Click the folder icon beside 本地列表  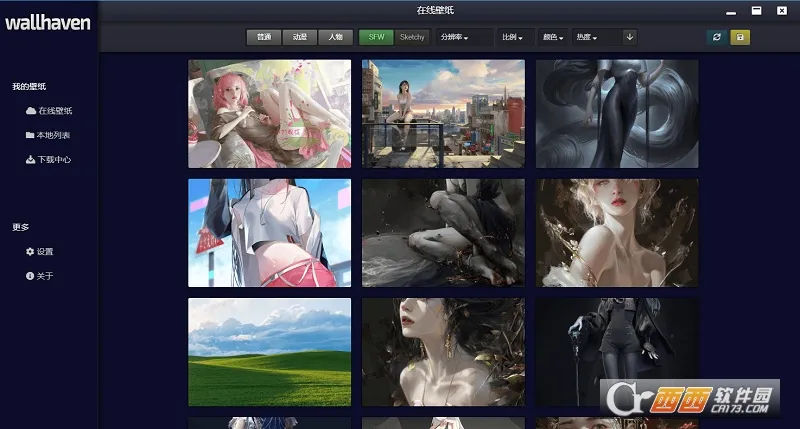click(x=30, y=135)
